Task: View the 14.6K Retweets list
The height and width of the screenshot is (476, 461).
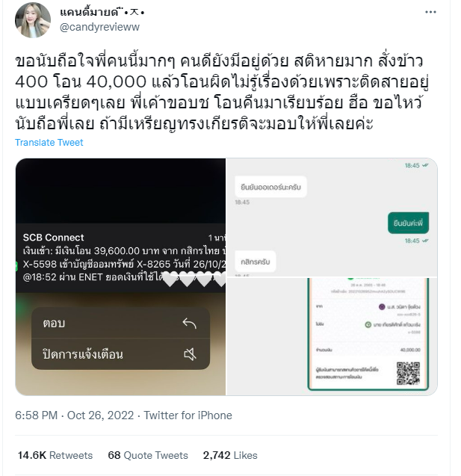Action: [x=55, y=455]
